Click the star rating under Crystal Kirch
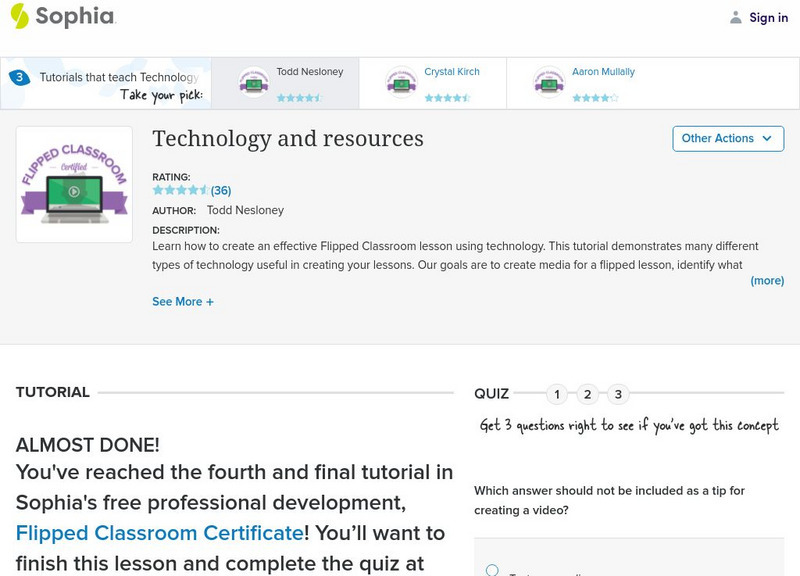Viewport: 800px width, 576px height. tap(447, 97)
